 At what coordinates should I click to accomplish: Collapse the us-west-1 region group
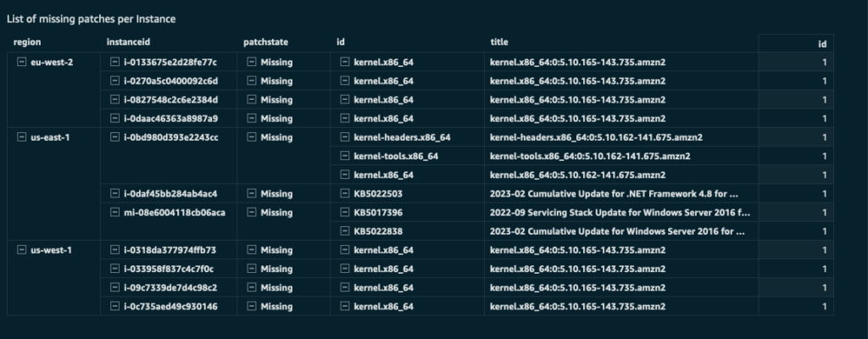(x=22, y=250)
